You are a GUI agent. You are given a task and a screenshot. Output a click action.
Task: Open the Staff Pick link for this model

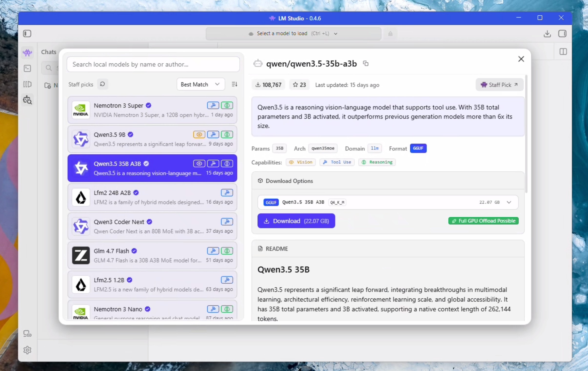(499, 85)
